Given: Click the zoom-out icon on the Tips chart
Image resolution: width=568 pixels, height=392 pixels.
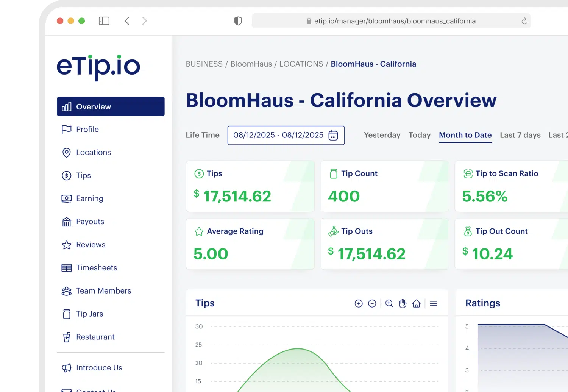Looking at the screenshot, I should coord(372,303).
